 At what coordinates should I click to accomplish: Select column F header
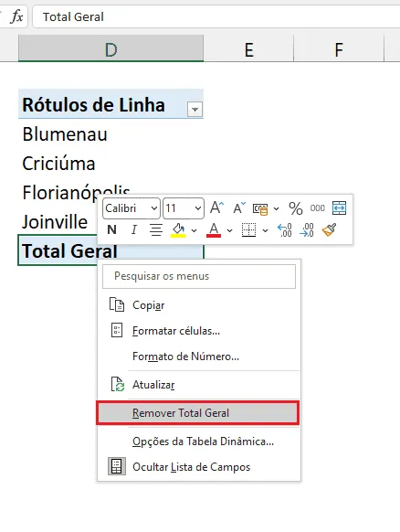click(x=339, y=48)
